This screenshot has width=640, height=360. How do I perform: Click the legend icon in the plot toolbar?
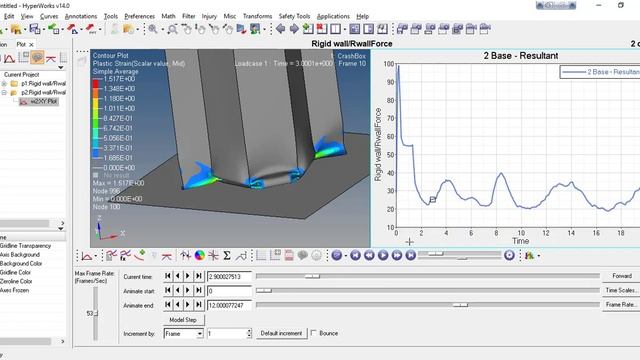(275, 256)
